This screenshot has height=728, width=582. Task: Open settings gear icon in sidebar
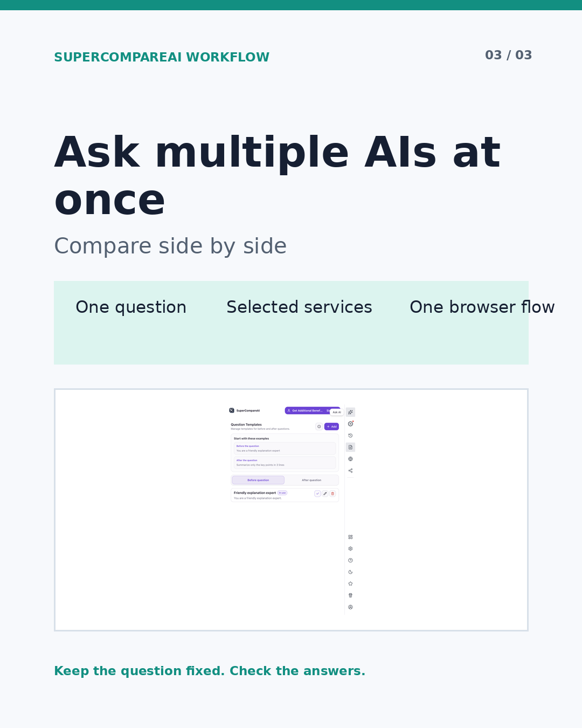(x=350, y=549)
